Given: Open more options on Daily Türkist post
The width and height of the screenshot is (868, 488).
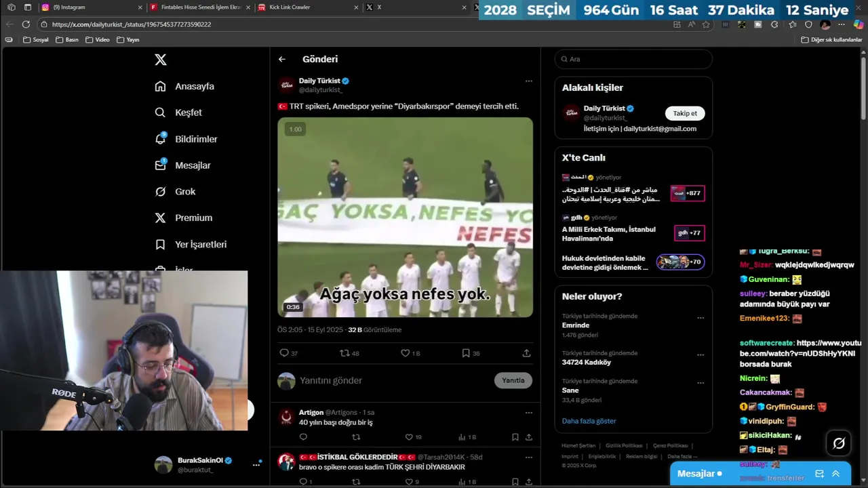Looking at the screenshot, I should [x=528, y=81].
